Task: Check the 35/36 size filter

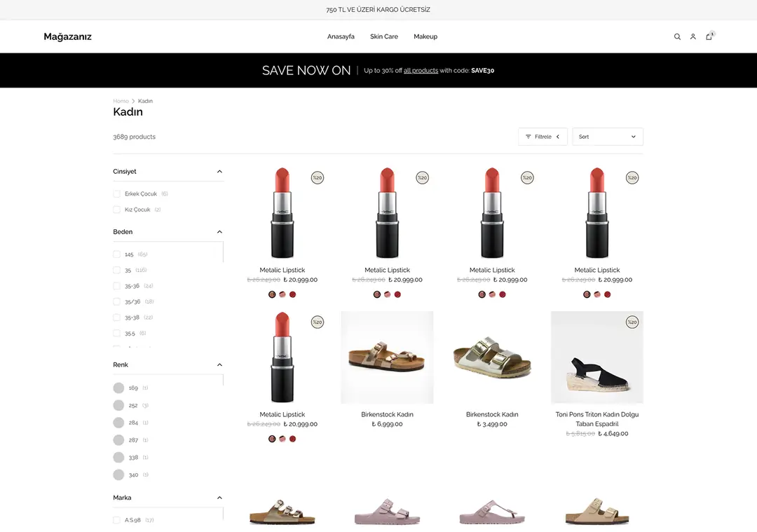Action: 116,301
